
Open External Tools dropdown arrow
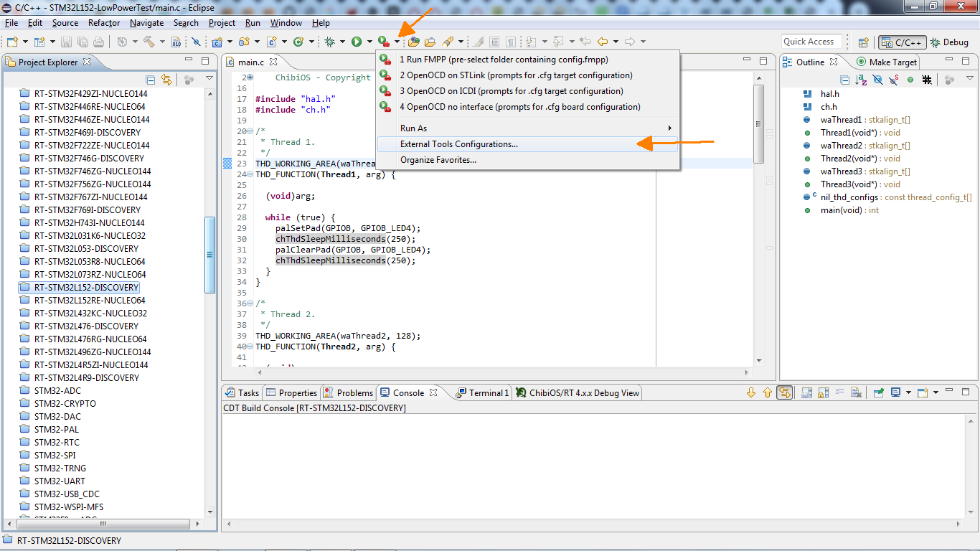point(397,42)
